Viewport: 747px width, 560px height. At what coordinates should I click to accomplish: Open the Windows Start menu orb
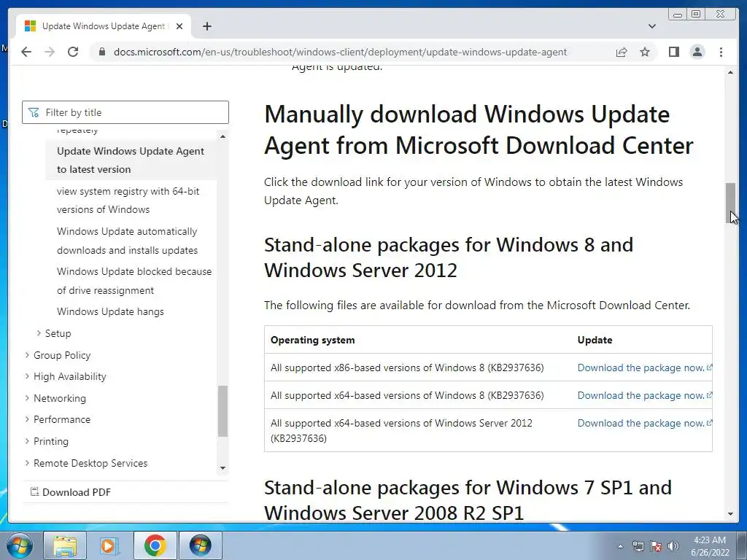click(19, 545)
